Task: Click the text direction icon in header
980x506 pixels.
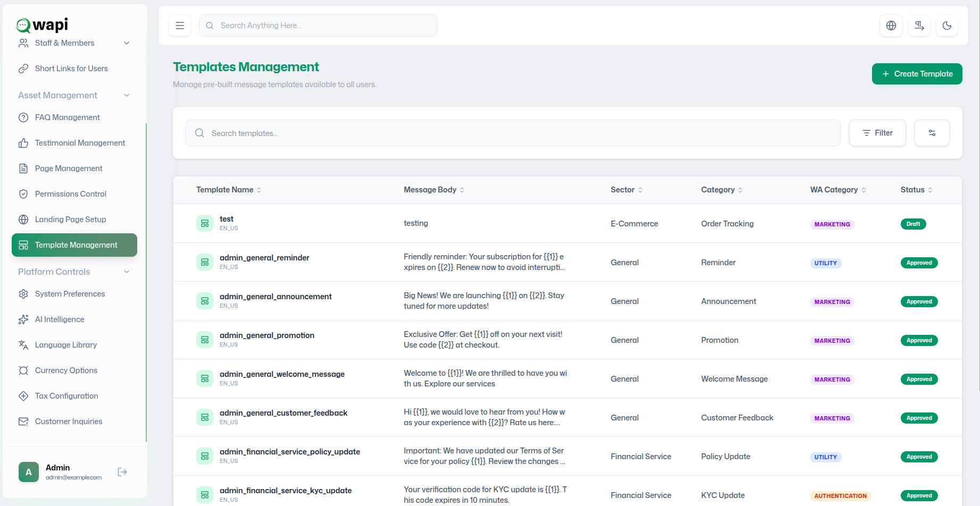Action: point(919,26)
